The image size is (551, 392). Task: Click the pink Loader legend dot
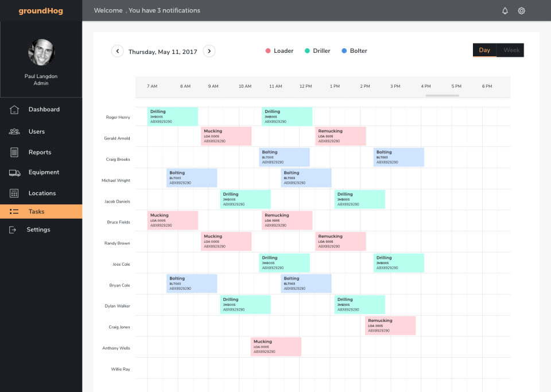268,51
